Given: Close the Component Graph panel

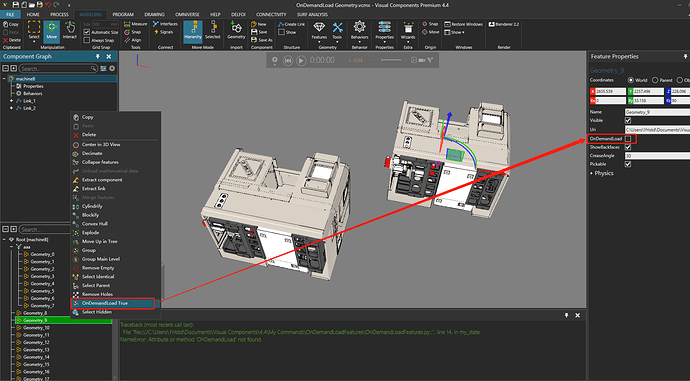Looking at the screenshot, I should [x=109, y=57].
